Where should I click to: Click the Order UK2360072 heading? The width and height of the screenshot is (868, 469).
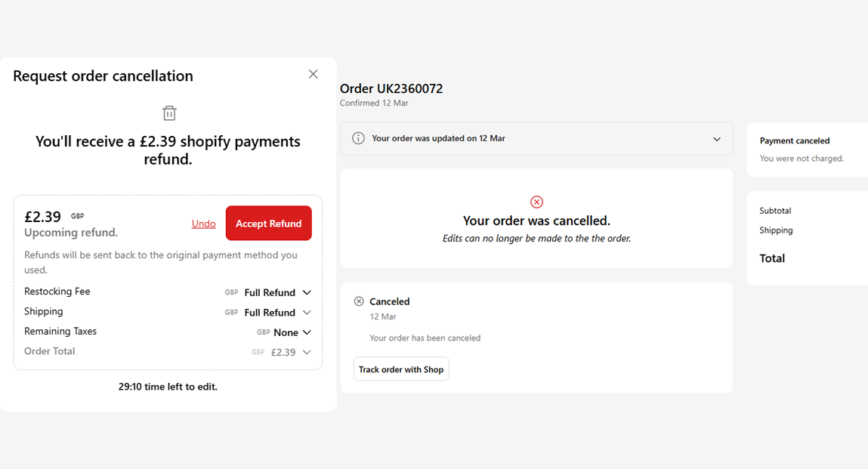tap(391, 88)
